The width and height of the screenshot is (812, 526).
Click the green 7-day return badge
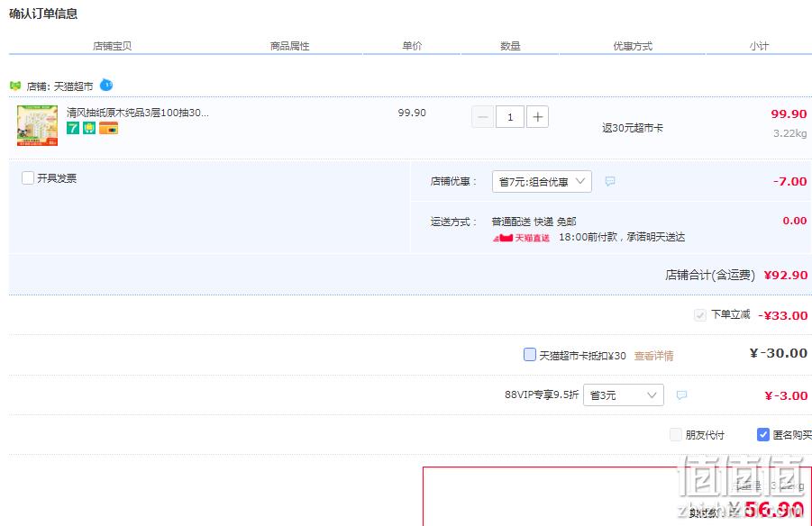tap(73, 128)
